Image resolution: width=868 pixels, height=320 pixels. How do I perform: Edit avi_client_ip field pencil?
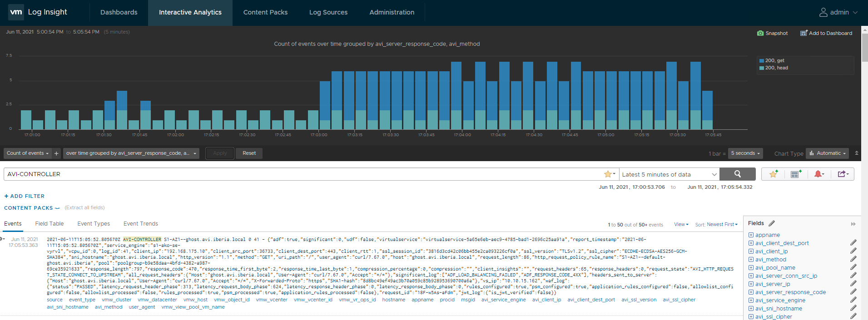click(x=853, y=251)
